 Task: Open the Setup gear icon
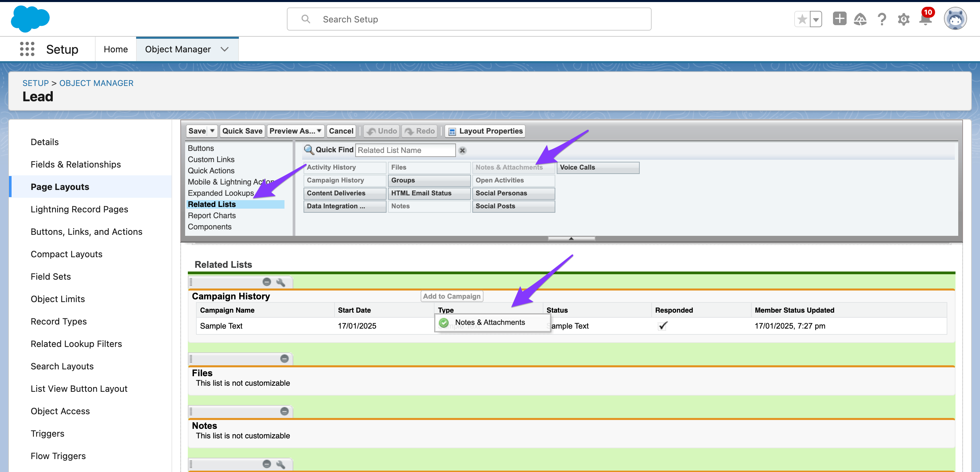point(903,19)
